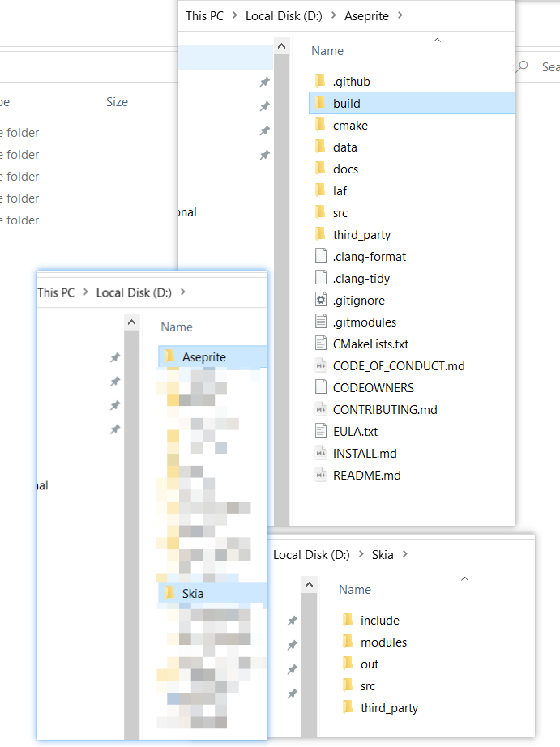The height and width of the screenshot is (747, 560).
Task: Click the EULA.txt file icon
Action: 321,431
